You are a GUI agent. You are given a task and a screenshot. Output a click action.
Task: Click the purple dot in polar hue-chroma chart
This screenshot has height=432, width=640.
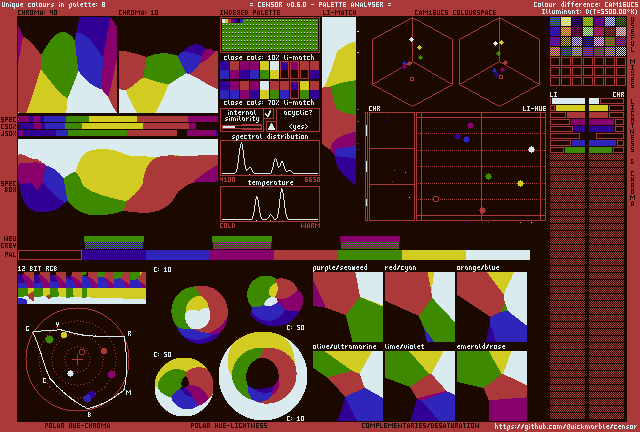coord(111,374)
